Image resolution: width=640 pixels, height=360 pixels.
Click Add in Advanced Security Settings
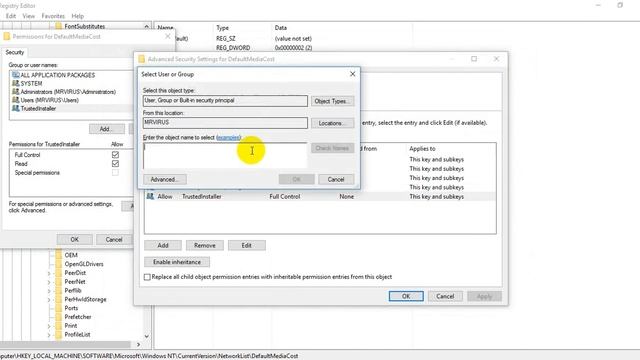pyautogui.click(x=163, y=245)
